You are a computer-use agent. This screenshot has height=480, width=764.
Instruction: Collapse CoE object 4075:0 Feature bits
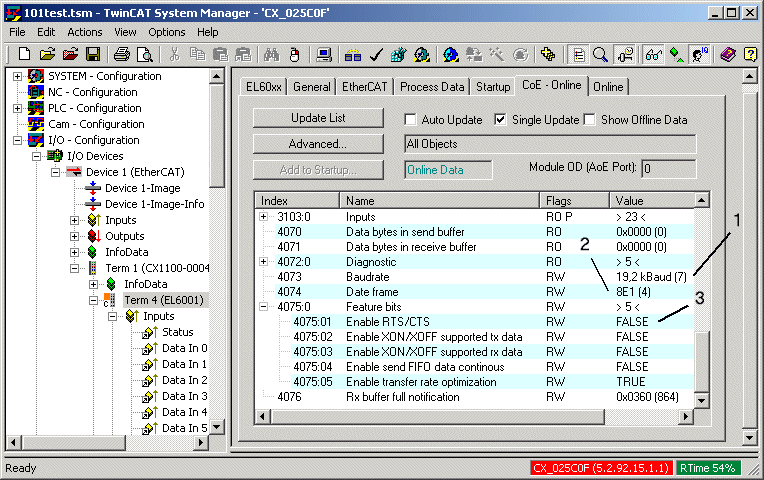264,307
